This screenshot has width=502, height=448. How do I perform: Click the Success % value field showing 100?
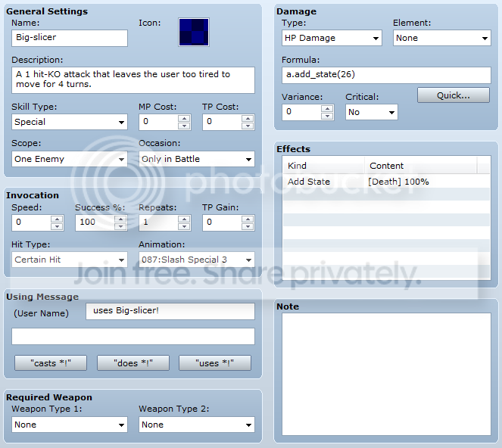click(95, 222)
